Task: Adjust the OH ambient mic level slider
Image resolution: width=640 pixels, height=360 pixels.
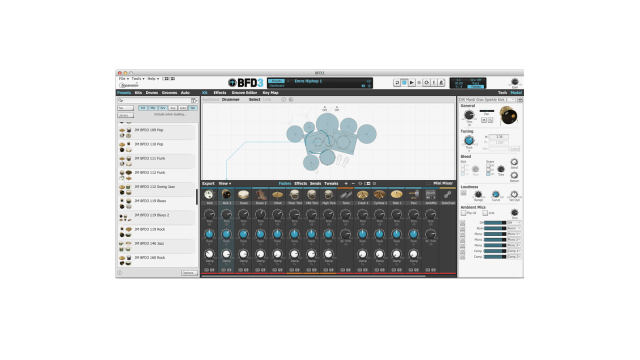Action: pos(495,223)
